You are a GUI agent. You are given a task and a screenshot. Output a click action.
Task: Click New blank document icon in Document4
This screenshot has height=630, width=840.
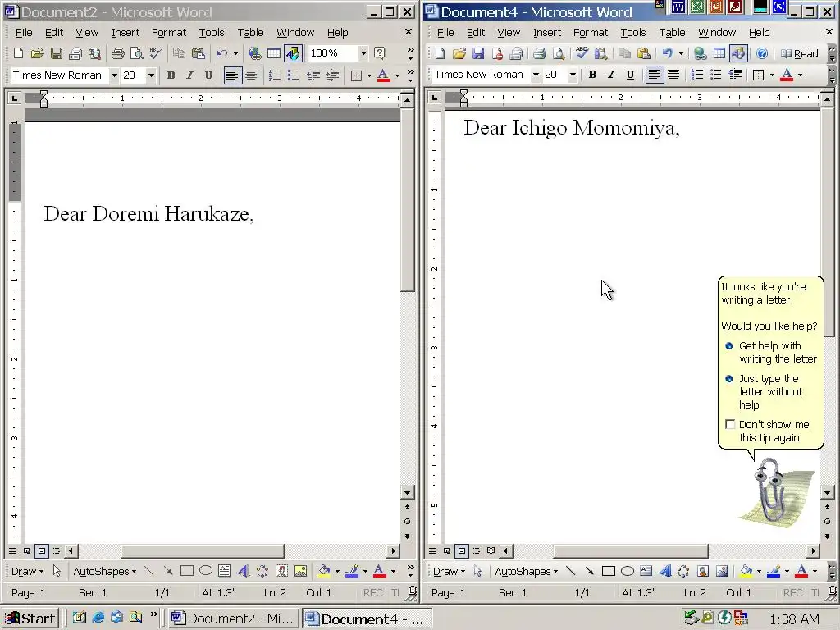point(440,53)
